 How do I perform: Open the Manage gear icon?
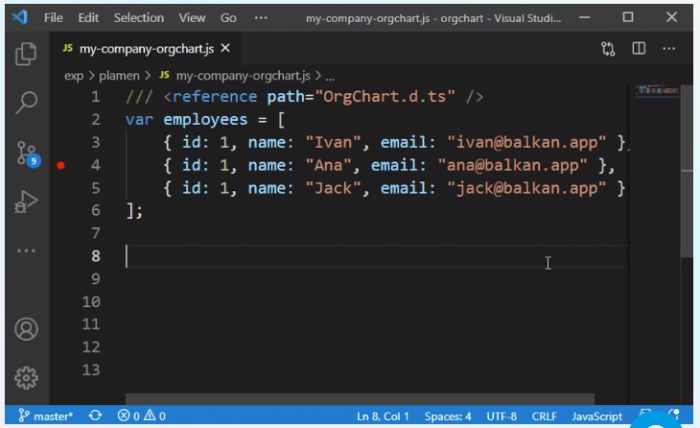[x=26, y=377]
